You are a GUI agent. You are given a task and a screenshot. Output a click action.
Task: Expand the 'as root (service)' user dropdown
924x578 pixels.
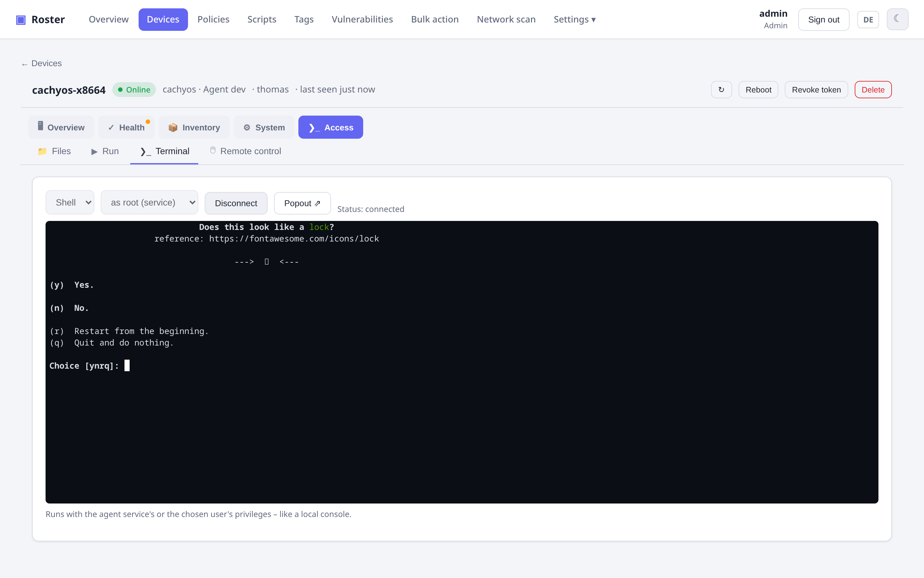pyautogui.click(x=149, y=203)
